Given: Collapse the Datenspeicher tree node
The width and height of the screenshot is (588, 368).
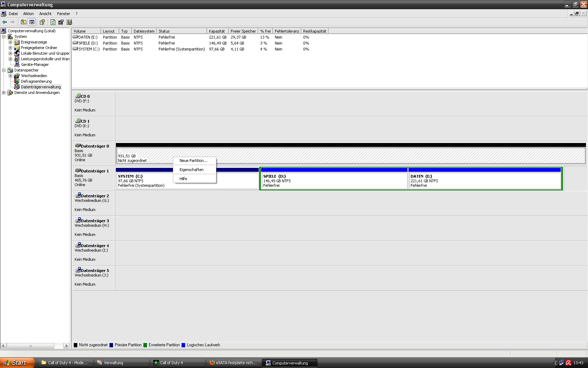Looking at the screenshot, I should click(4, 70).
